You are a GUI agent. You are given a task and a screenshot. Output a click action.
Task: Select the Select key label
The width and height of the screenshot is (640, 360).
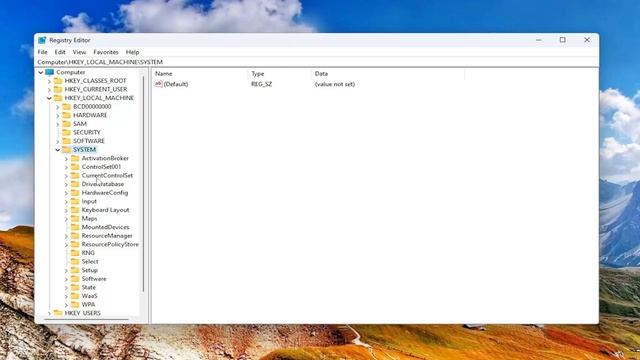click(90, 262)
